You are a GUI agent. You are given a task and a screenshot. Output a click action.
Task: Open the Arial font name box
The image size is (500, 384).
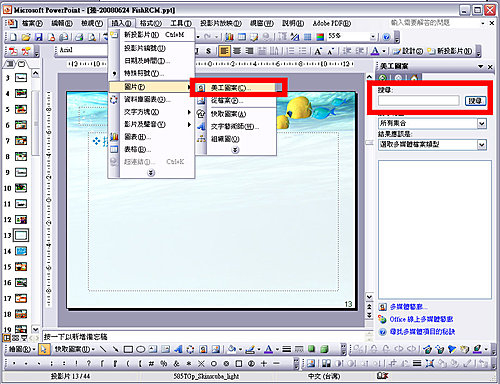82,50
